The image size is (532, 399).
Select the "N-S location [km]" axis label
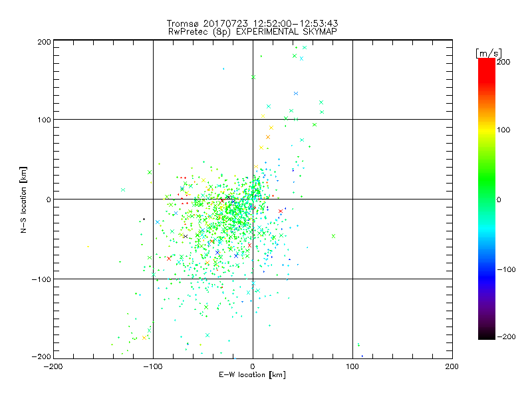tap(23, 200)
